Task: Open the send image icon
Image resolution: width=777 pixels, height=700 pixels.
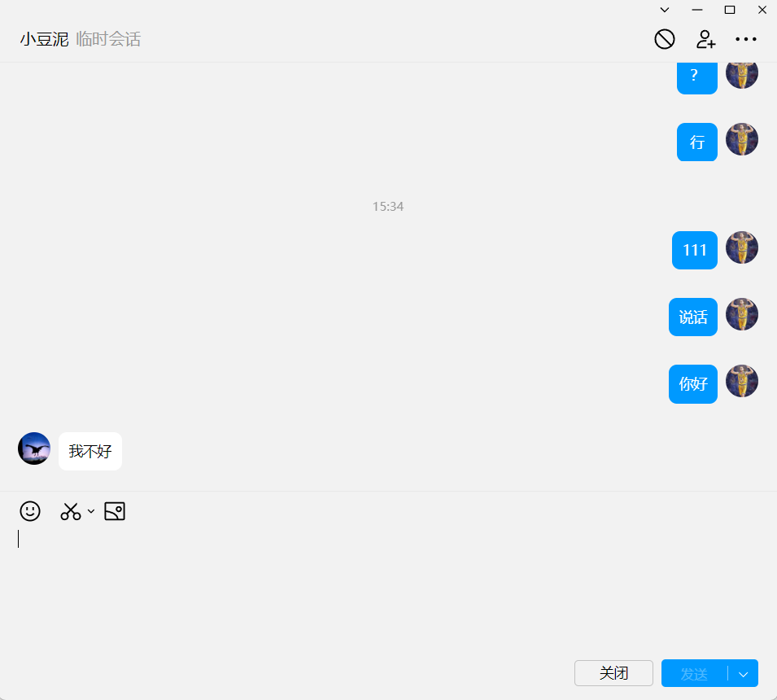Action: point(115,511)
